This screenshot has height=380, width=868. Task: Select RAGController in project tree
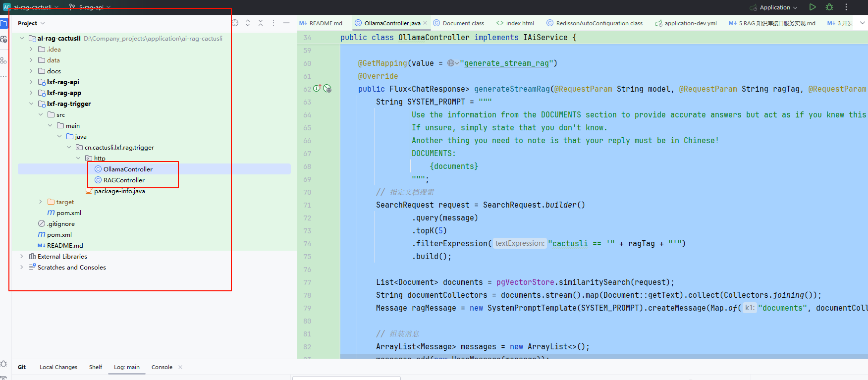point(124,180)
